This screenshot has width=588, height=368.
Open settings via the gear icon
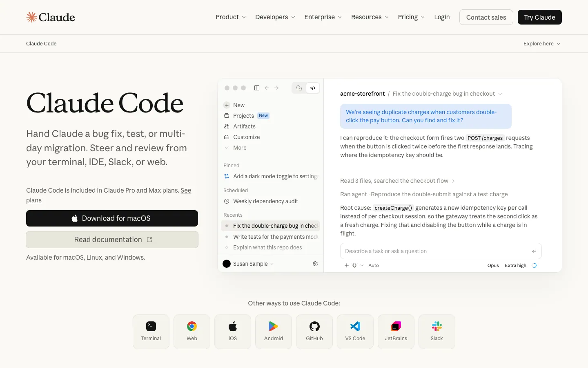pos(315,264)
